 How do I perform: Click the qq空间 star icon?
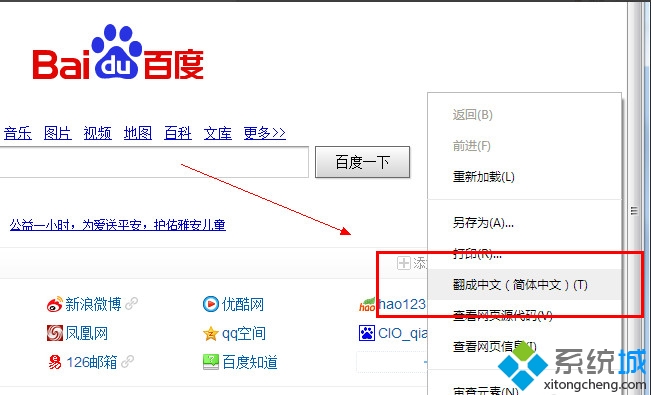coord(210,334)
